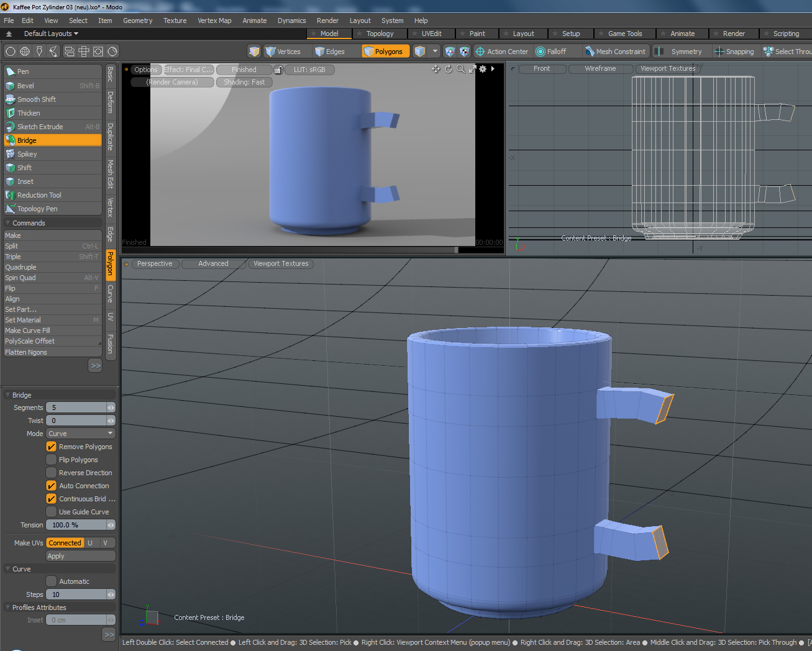Enable the Flip Polygons checkbox
This screenshot has height=651, width=812.
pos(52,460)
